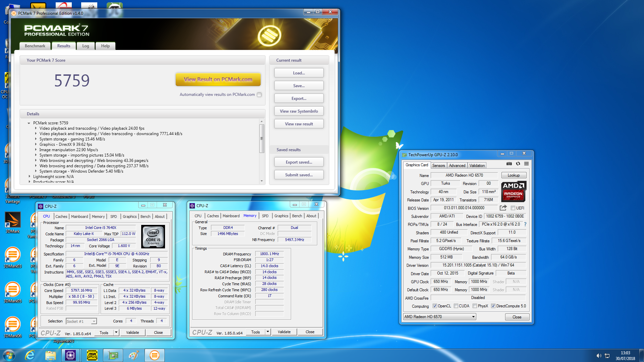The image size is (644, 362).
Task: Expand the Image manipulation result row
Action: pos(36,150)
